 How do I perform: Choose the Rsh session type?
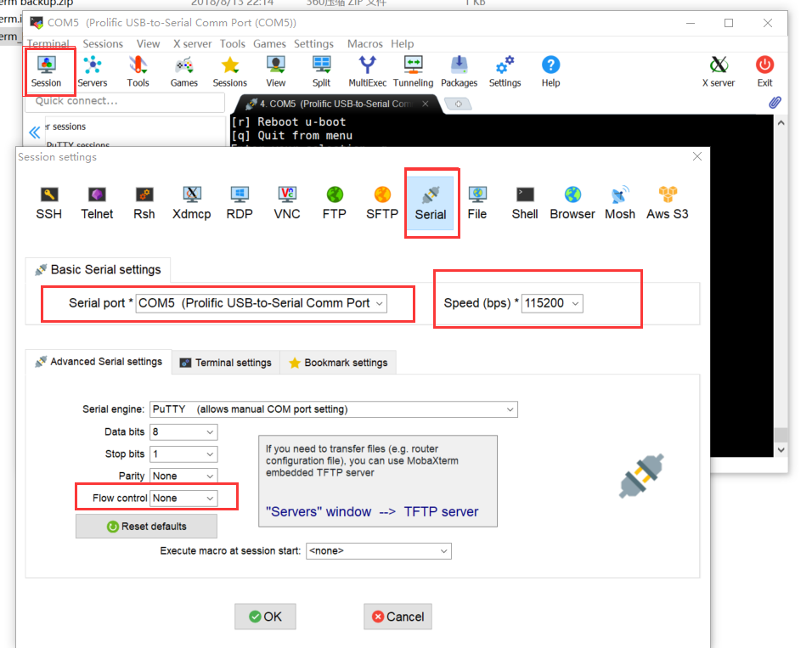pyautogui.click(x=144, y=203)
